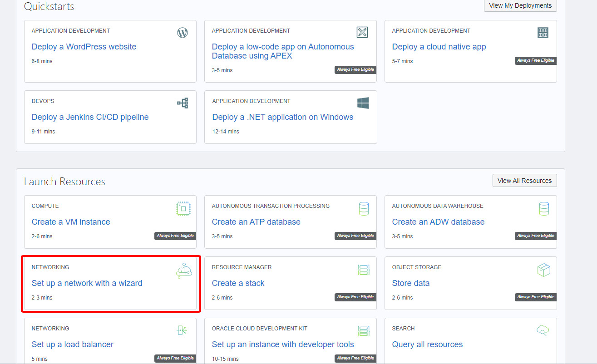Click the ADW database cylinder icon
This screenshot has height=364, width=597.
[543, 208]
